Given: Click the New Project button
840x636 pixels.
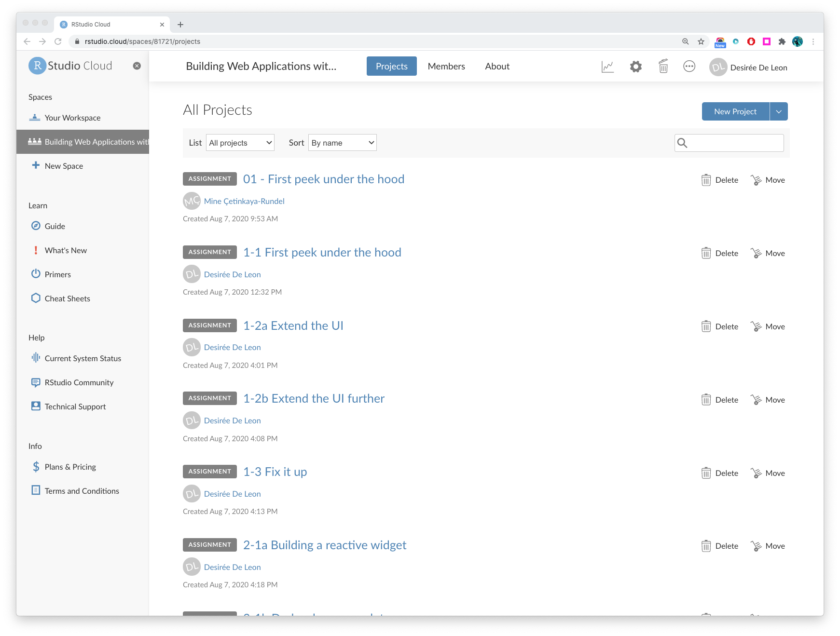Looking at the screenshot, I should coord(736,111).
